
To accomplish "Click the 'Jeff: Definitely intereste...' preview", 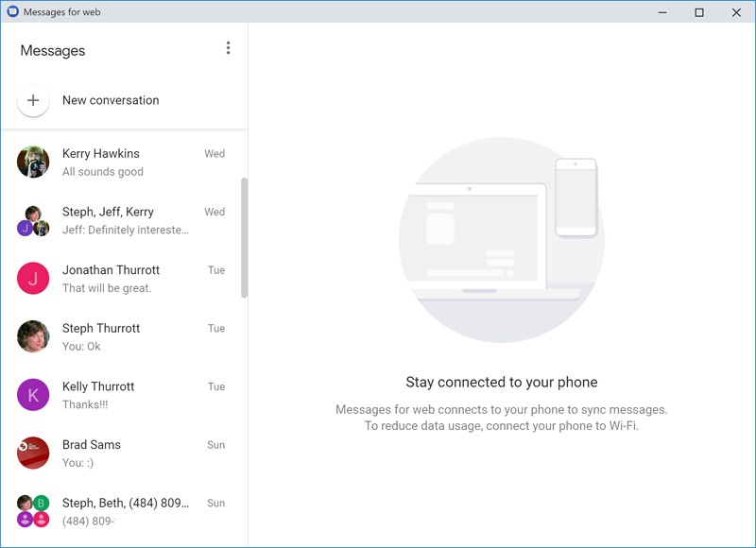I will pyautogui.click(x=126, y=230).
